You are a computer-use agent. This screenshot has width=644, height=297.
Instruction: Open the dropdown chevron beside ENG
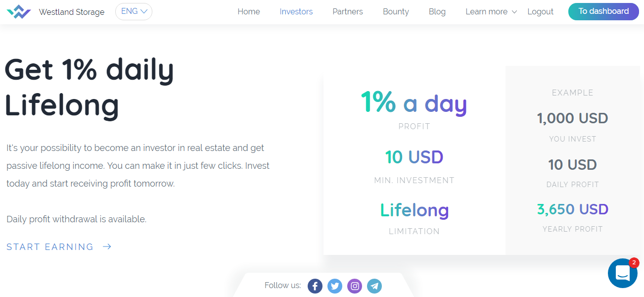(x=144, y=11)
